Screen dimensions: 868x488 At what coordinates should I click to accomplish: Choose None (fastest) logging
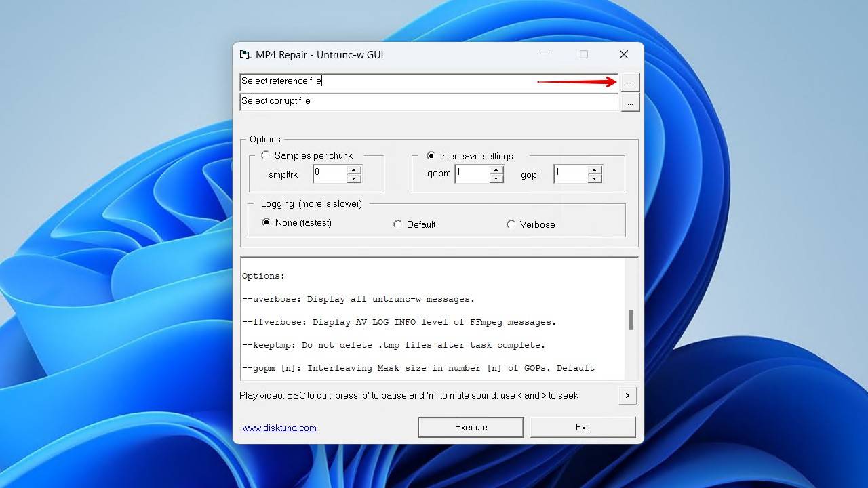(x=297, y=222)
